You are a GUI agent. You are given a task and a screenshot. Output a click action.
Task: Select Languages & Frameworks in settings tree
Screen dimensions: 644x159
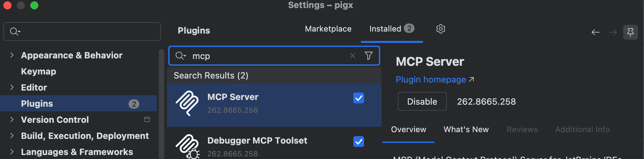pyautogui.click(x=77, y=152)
